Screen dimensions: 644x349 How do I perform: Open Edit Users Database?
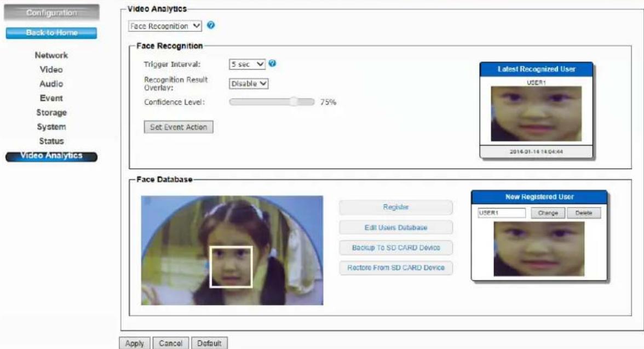click(x=396, y=227)
